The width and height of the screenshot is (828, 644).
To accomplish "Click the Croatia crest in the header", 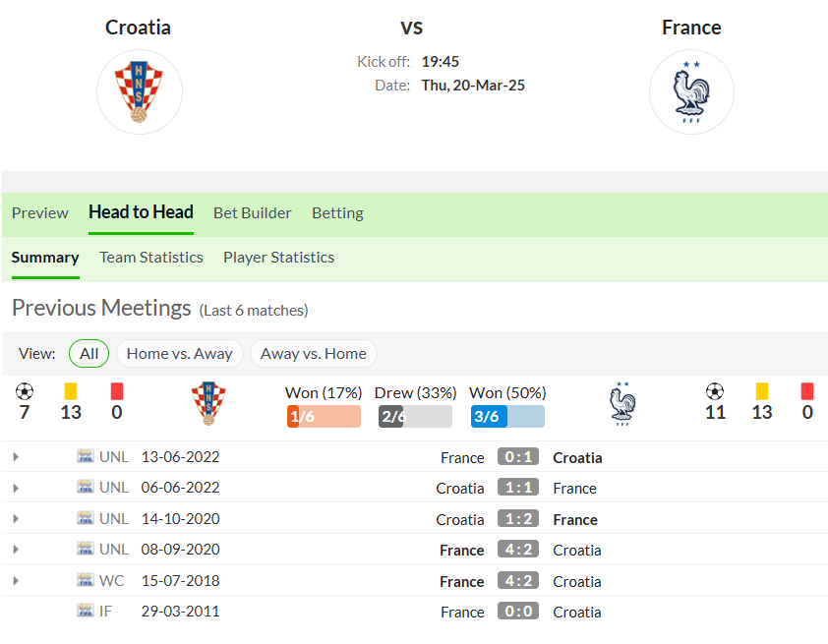I will 139,91.
